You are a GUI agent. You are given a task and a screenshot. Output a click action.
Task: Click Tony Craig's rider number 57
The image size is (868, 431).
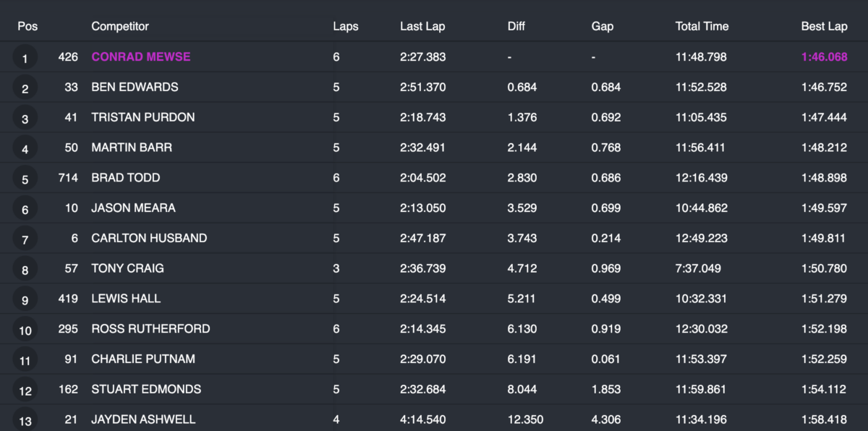[x=70, y=268]
